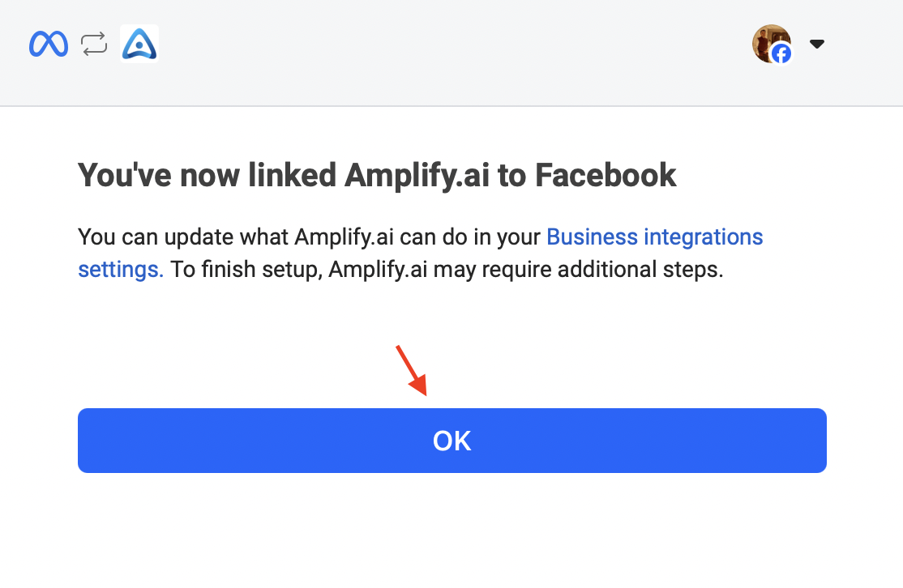This screenshot has width=903, height=588.
Task: Click the word Facebook in the heading
Action: (x=606, y=175)
